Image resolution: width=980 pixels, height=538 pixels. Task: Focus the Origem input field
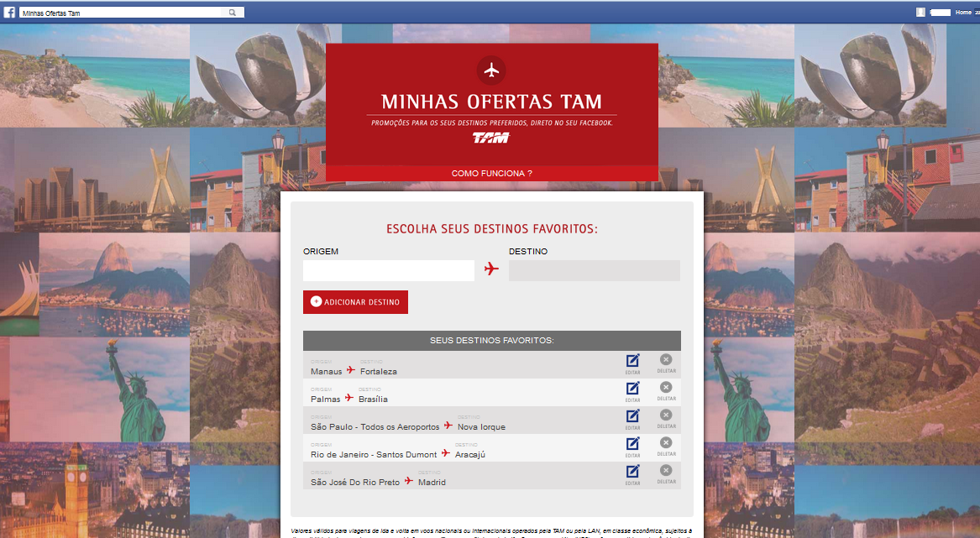pos(389,270)
